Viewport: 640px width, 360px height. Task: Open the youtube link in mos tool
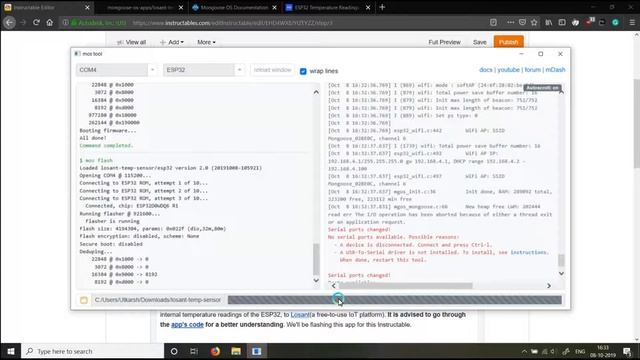coord(508,70)
